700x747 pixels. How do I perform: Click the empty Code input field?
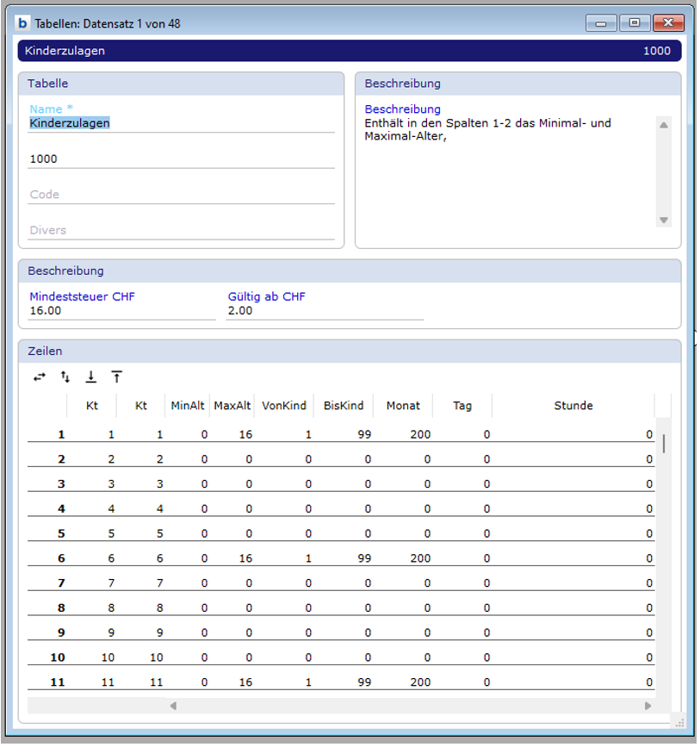[x=181, y=195]
